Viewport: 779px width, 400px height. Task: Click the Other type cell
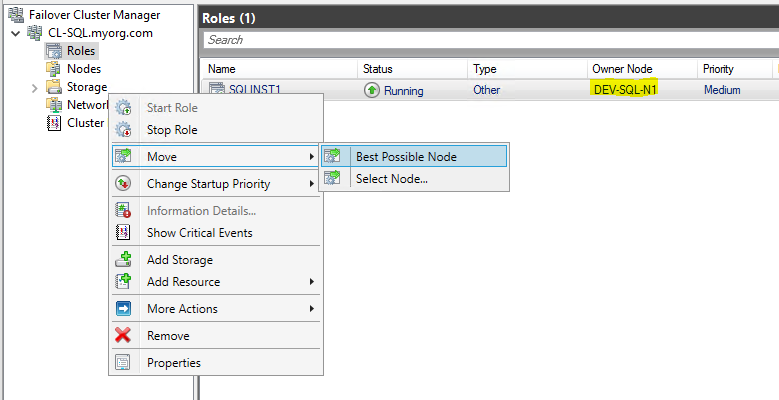(x=487, y=90)
